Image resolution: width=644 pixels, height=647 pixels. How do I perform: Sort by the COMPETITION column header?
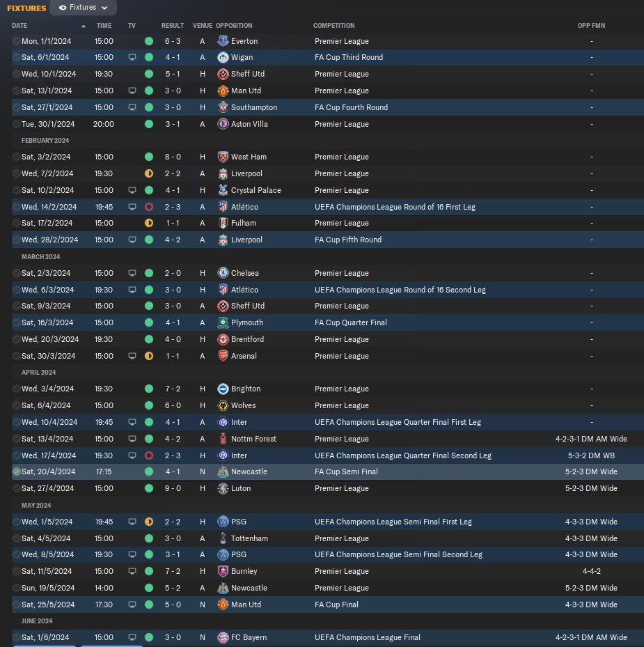[x=333, y=26]
